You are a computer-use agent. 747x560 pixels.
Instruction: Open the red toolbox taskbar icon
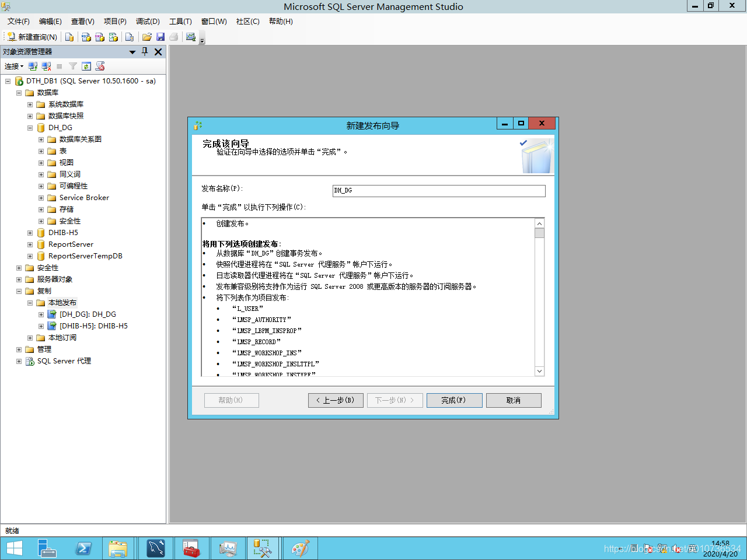coord(191,548)
